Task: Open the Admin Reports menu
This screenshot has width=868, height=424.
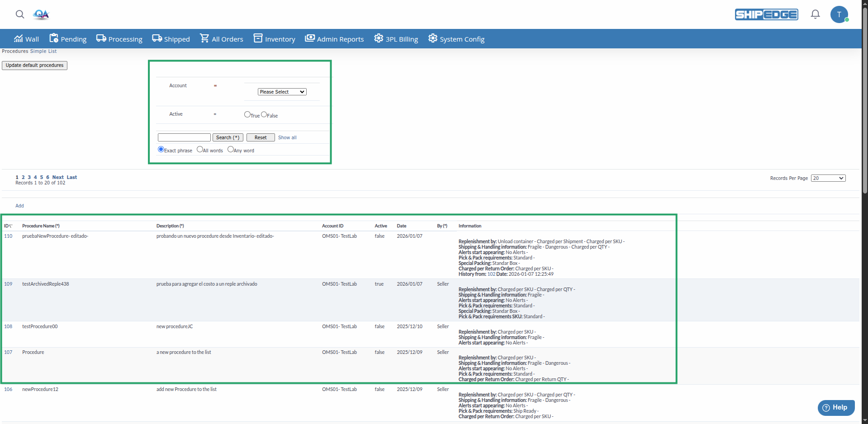Action: (334, 39)
